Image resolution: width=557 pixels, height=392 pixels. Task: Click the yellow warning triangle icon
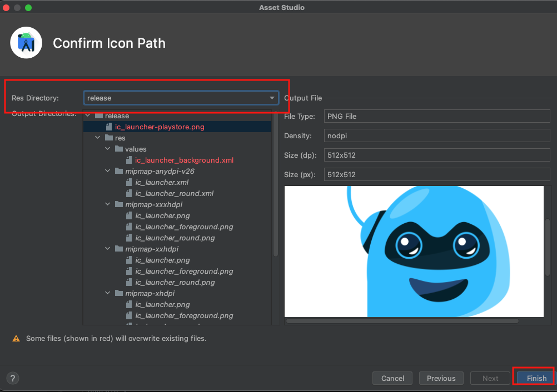[16, 338]
